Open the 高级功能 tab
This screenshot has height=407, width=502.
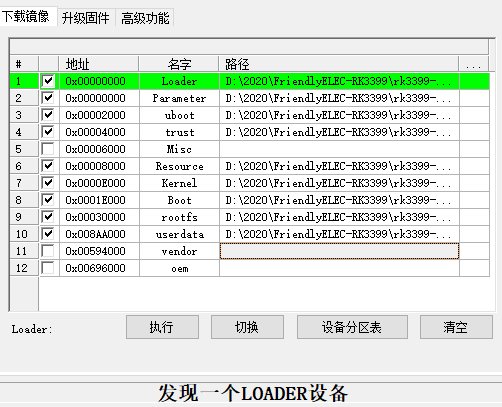[145, 18]
